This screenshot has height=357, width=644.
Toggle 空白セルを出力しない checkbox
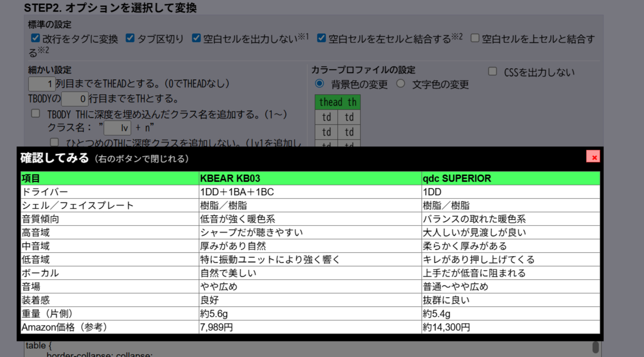(196, 38)
